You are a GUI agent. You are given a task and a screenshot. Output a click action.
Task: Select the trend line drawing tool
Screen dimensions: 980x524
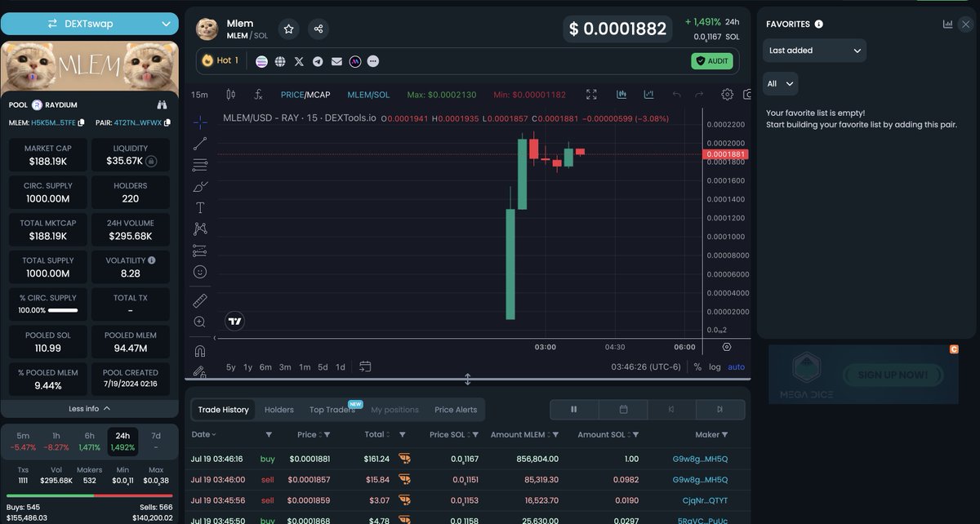[200, 144]
